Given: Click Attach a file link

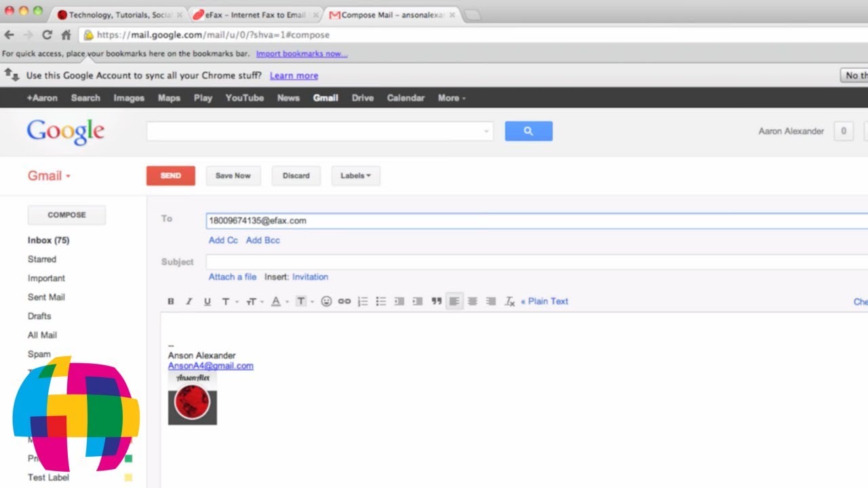Looking at the screenshot, I should [x=233, y=277].
